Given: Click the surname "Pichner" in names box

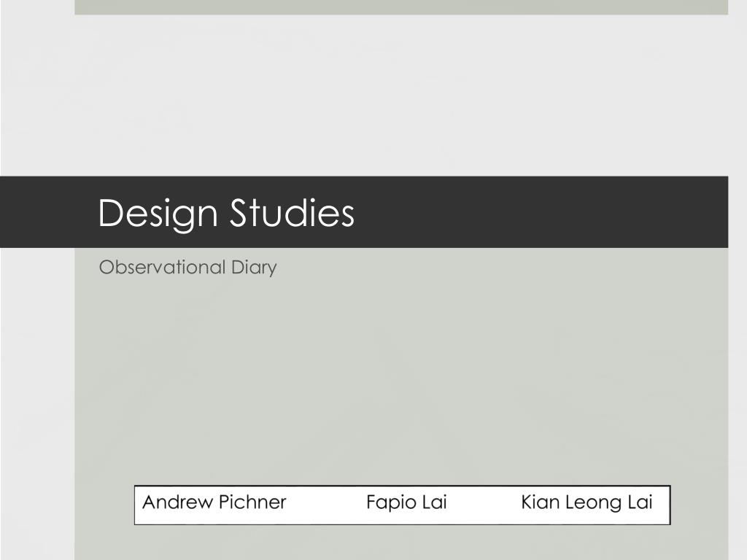Looking at the screenshot, I should click(252, 502).
